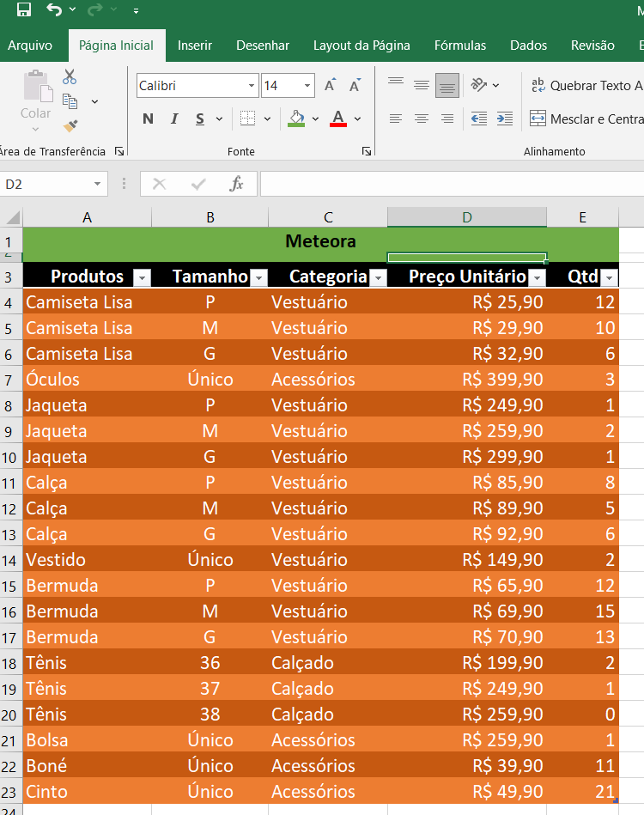The image size is (644, 815).
Task: Expand the font color dropdown arrow
Action: [x=357, y=119]
